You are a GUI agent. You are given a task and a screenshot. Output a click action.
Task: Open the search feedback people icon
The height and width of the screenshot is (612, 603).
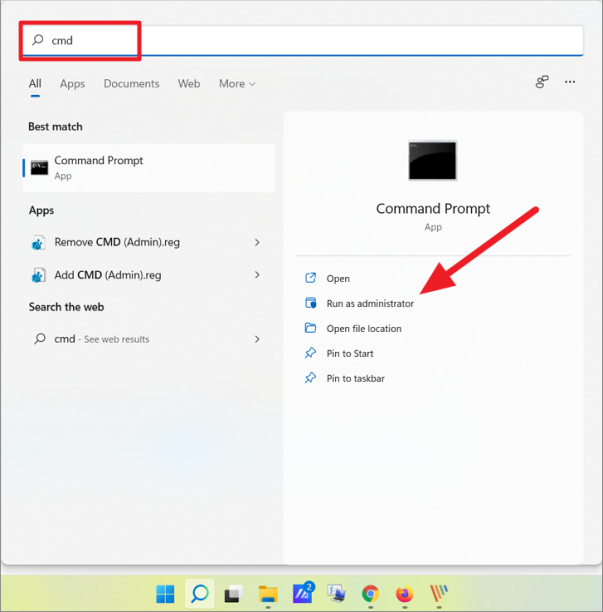542,82
